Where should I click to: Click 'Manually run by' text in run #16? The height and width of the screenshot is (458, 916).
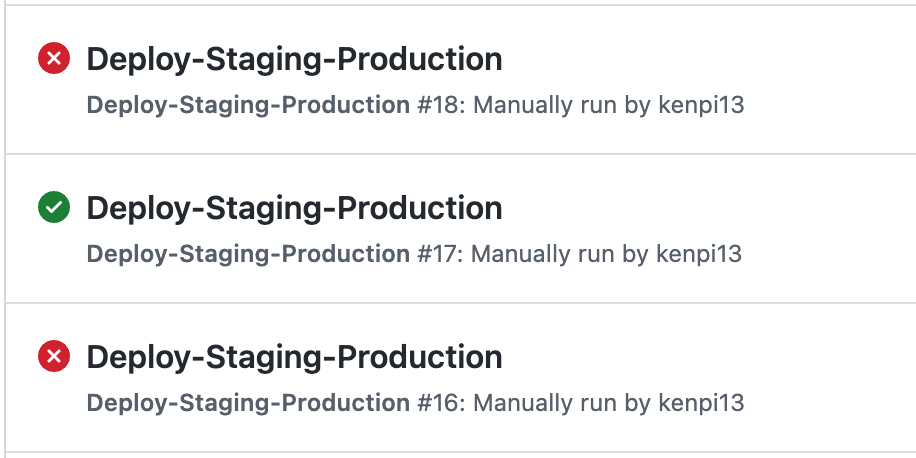tap(562, 404)
